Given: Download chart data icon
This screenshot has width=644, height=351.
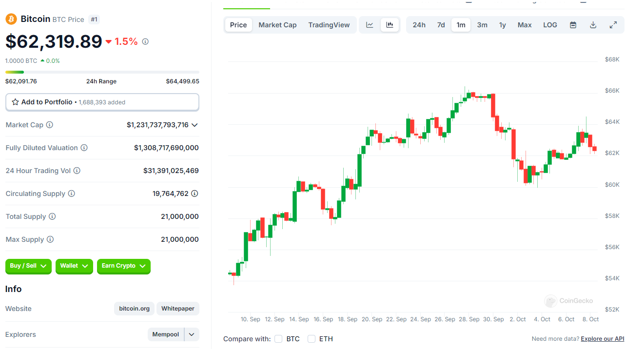Looking at the screenshot, I should coord(593,25).
